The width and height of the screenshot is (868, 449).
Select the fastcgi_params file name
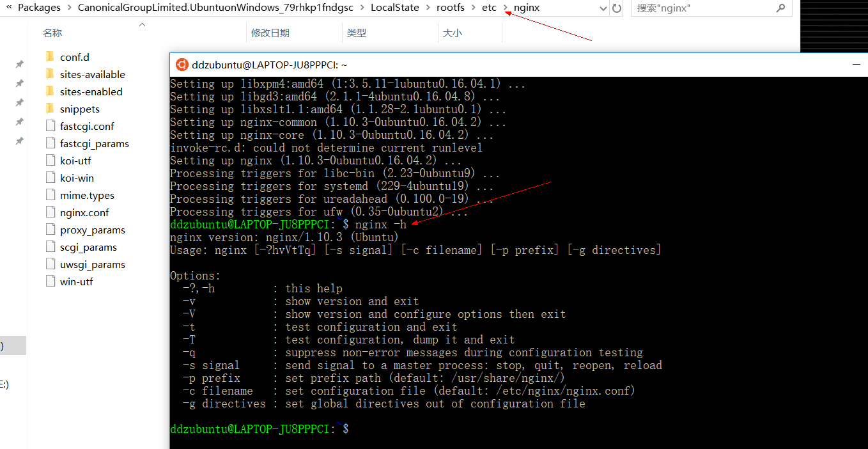tap(95, 143)
